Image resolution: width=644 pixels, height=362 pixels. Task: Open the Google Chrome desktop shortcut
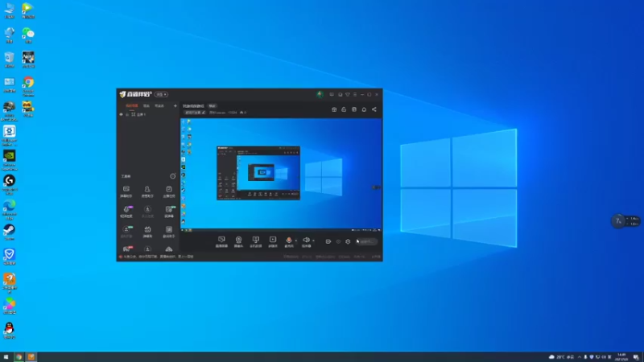28,86
